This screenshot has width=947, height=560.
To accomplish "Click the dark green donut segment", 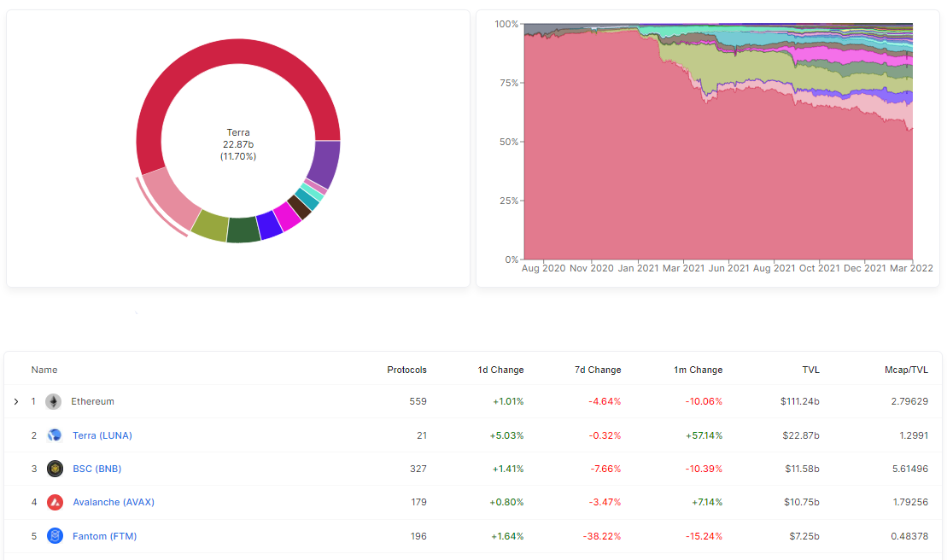I will (243, 230).
